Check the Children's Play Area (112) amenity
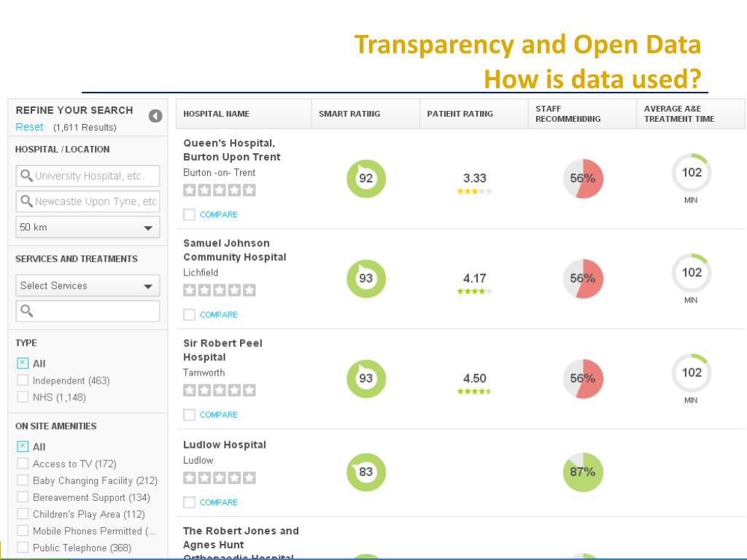This screenshot has height=560, width=747. [23, 514]
